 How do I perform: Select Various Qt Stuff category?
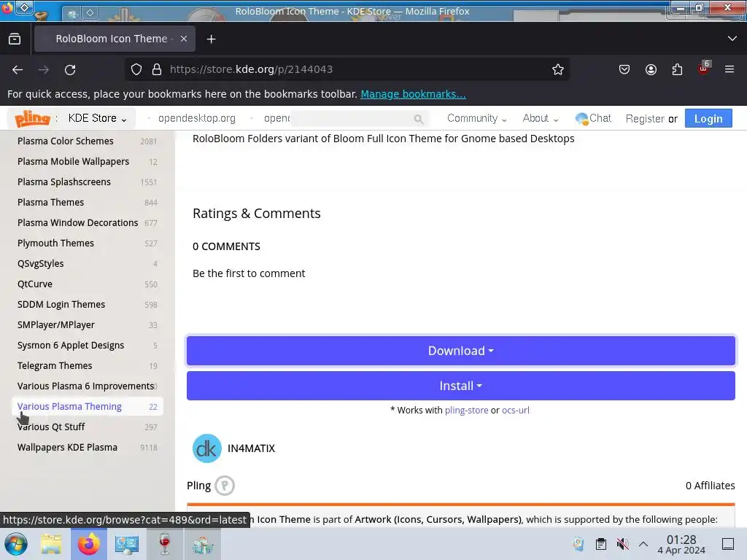click(x=88, y=427)
